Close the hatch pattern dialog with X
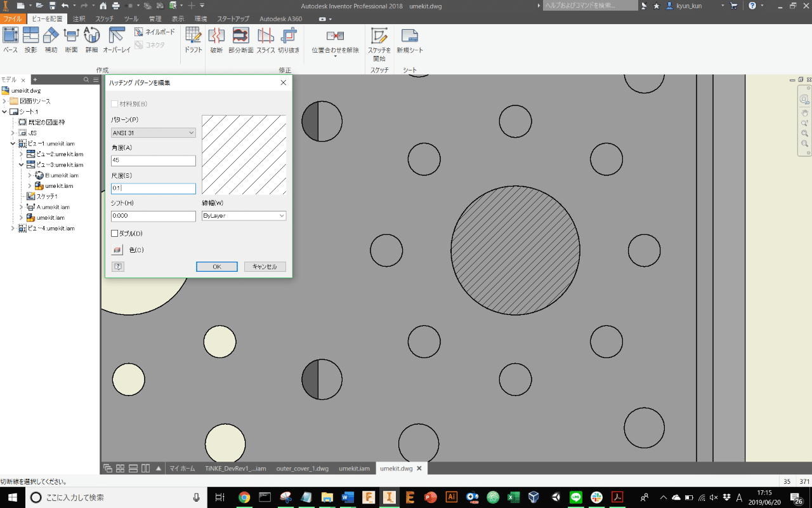 click(283, 83)
